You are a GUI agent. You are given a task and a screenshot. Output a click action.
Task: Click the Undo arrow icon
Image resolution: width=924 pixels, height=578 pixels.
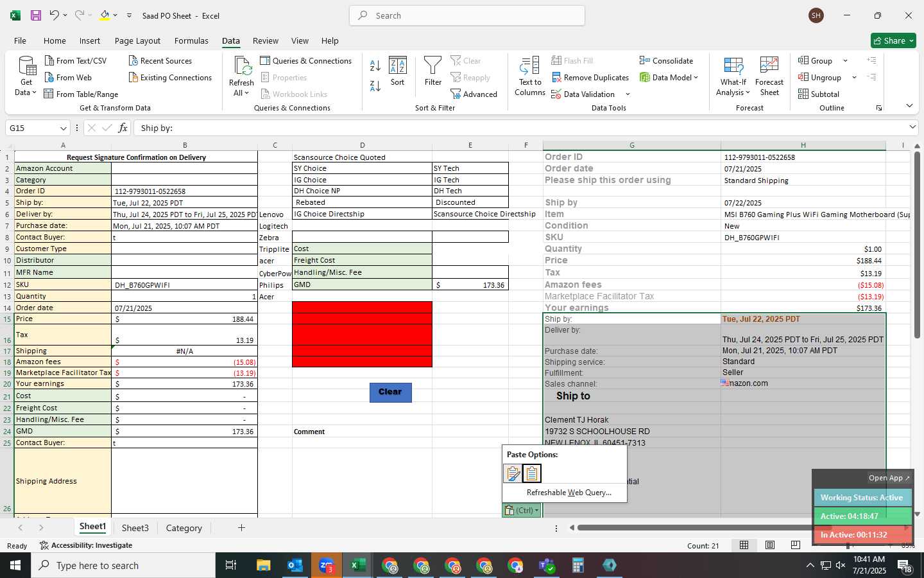tap(55, 15)
